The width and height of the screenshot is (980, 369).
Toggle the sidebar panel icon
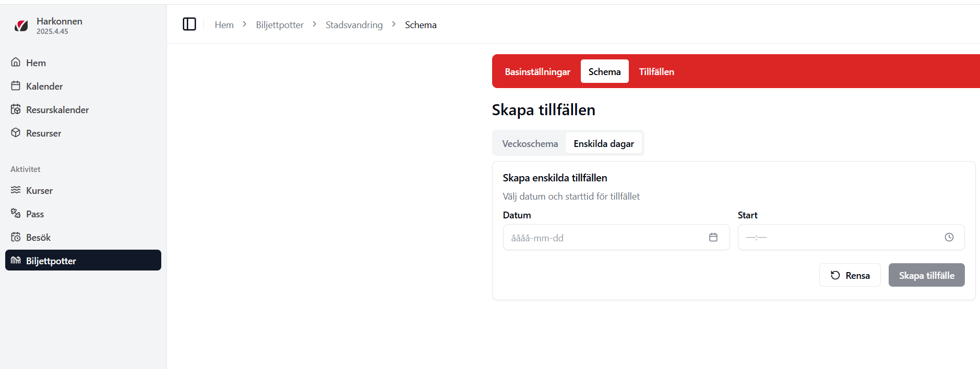189,24
